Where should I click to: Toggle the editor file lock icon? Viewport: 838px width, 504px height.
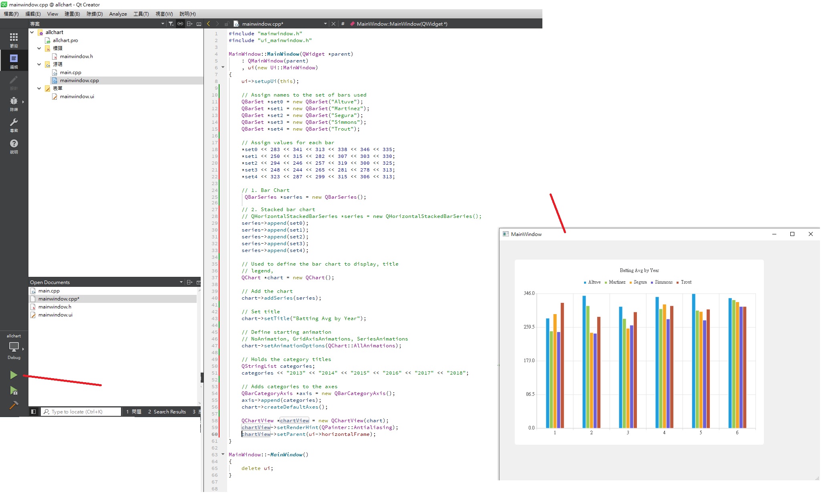point(227,24)
